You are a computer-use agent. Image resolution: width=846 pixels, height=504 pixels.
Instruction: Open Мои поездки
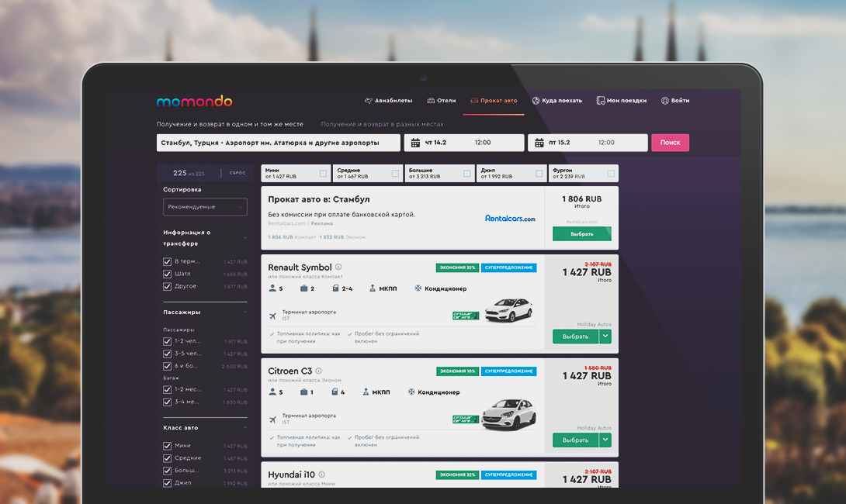[x=622, y=101]
